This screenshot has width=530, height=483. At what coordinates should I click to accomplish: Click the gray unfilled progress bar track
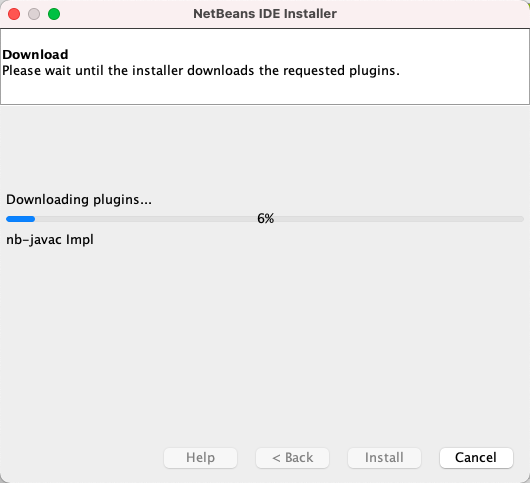tap(399, 219)
